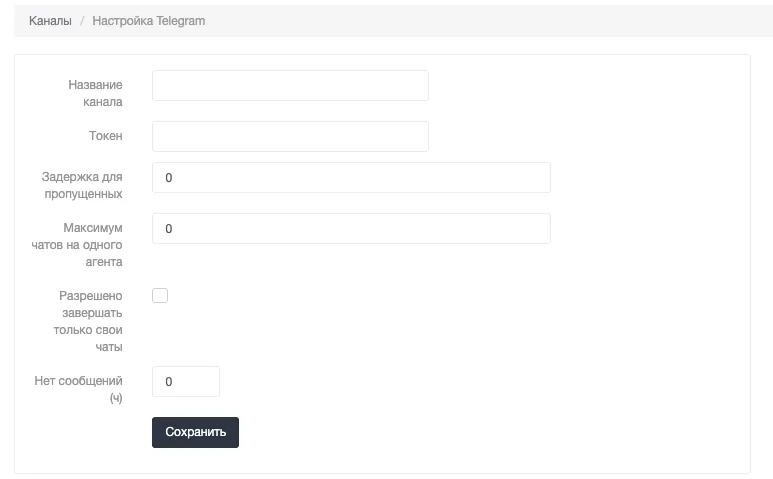Select the Задержка для пропущенных number field
This screenshot has width=773, height=479.
pos(351,178)
